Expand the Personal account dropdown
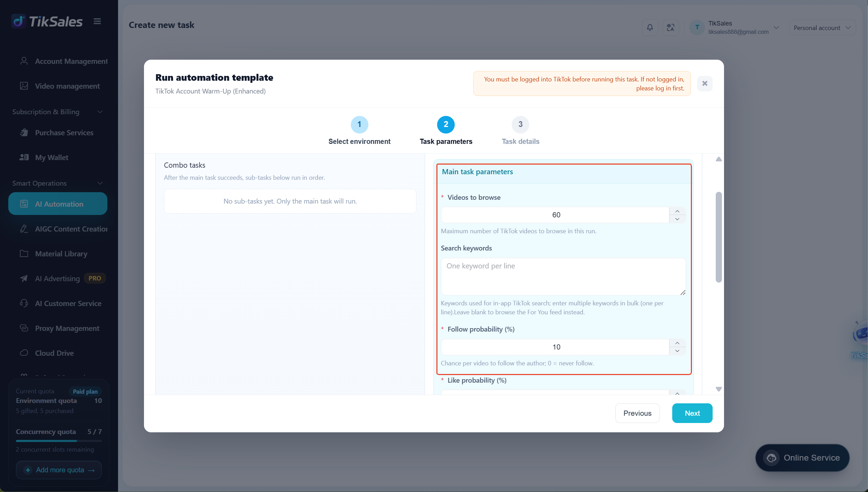The image size is (868, 492). 822,28
